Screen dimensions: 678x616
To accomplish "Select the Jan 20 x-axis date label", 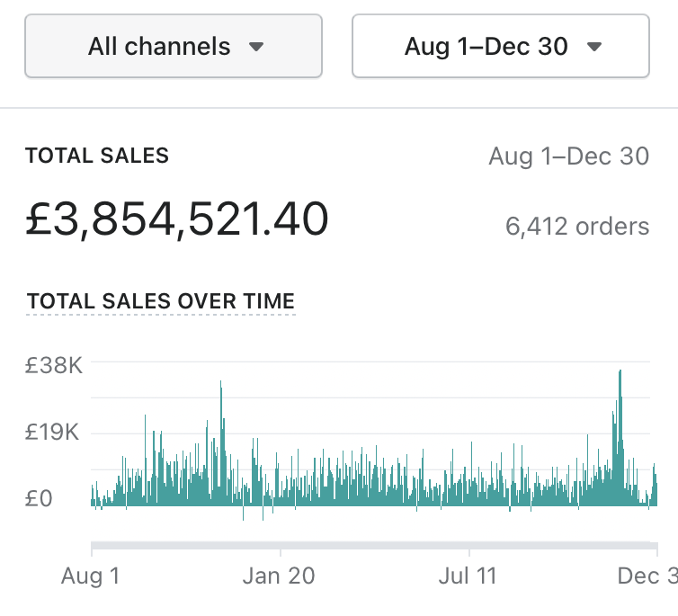I will click(279, 576).
